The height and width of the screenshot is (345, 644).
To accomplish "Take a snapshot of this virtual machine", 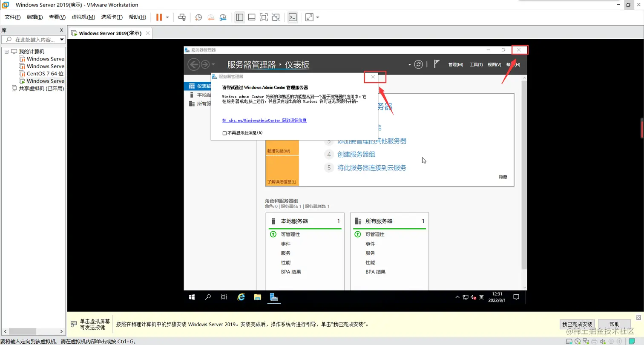I will coord(198,17).
